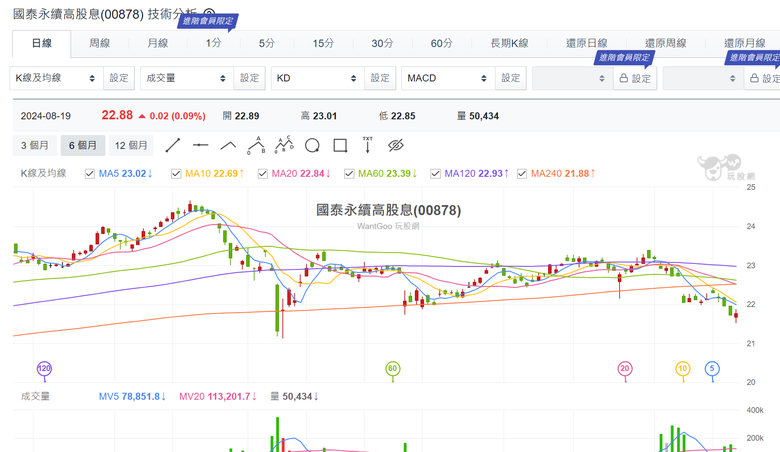Select the rectangle drawing tool

coord(340,146)
